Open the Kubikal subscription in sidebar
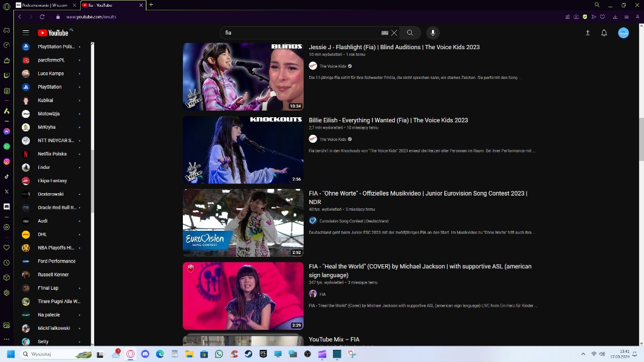The image size is (644, 362). tap(46, 100)
